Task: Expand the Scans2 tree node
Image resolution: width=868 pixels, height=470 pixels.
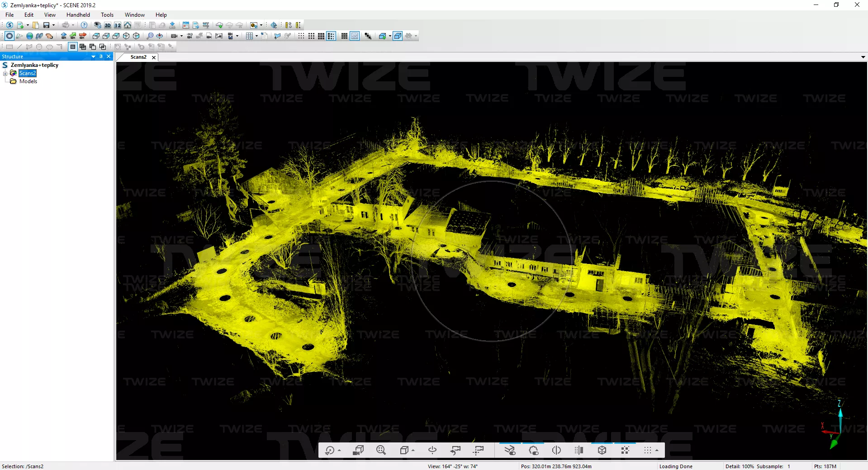Action: 5,73
